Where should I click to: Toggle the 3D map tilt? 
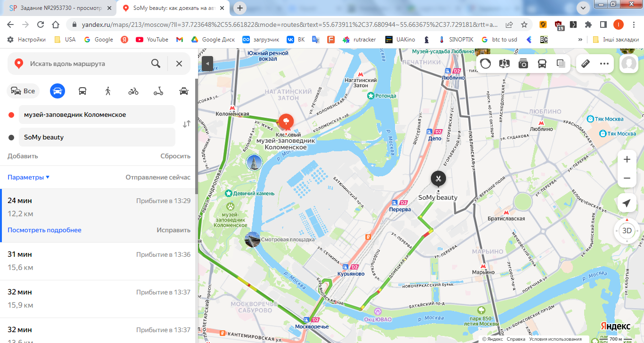pyautogui.click(x=627, y=231)
